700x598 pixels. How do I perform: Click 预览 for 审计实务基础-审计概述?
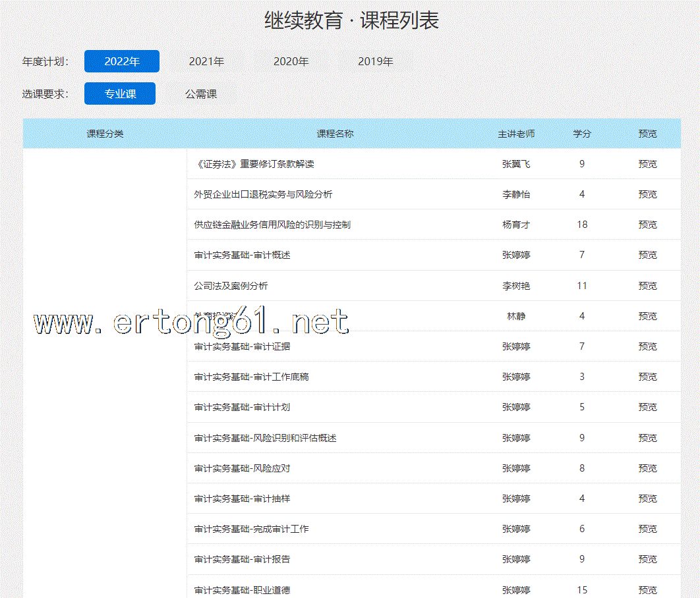click(x=647, y=255)
